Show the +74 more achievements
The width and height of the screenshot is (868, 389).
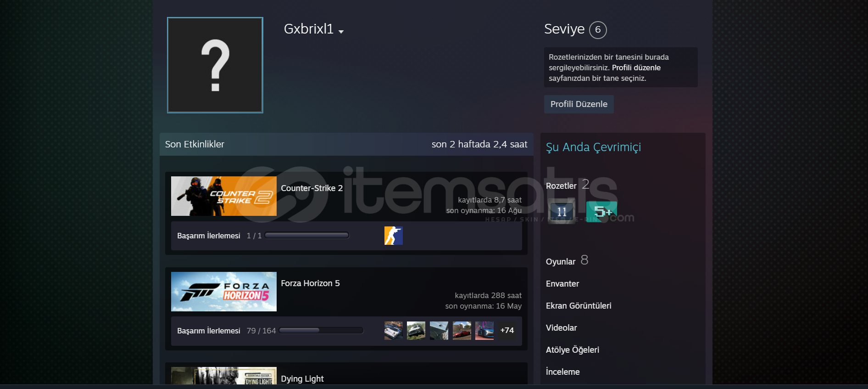click(x=507, y=331)
